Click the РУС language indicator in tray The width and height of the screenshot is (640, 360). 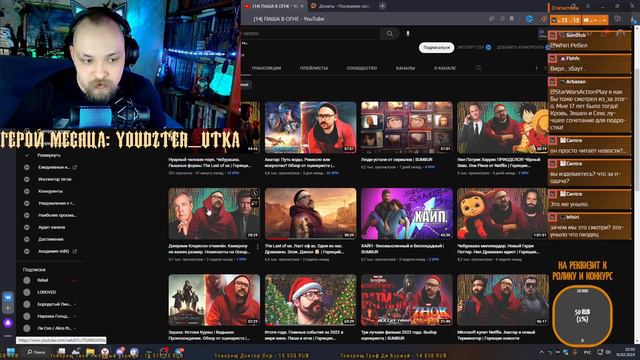click(x=587, y=352)
